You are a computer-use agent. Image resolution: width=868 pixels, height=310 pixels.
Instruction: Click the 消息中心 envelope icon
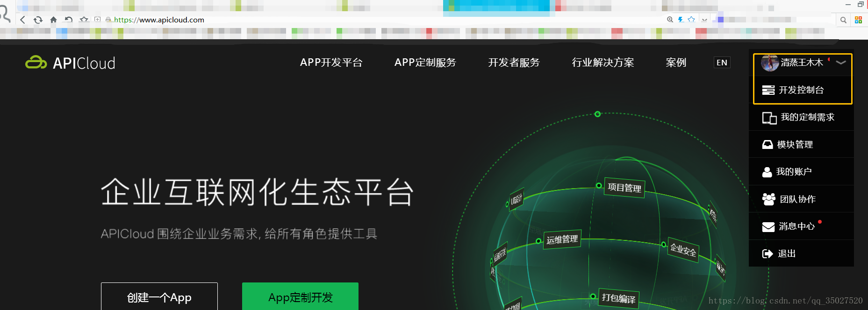(768, 227)
